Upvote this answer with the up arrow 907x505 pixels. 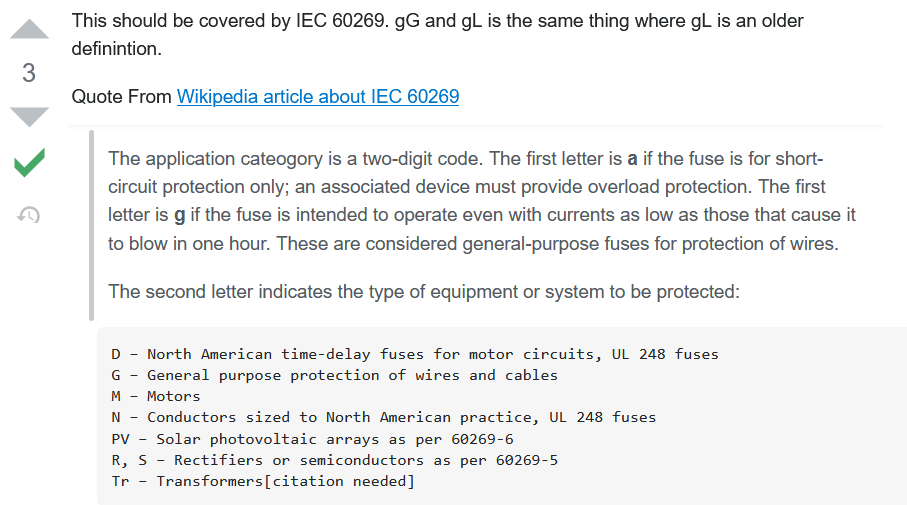[x=29, y=29]
